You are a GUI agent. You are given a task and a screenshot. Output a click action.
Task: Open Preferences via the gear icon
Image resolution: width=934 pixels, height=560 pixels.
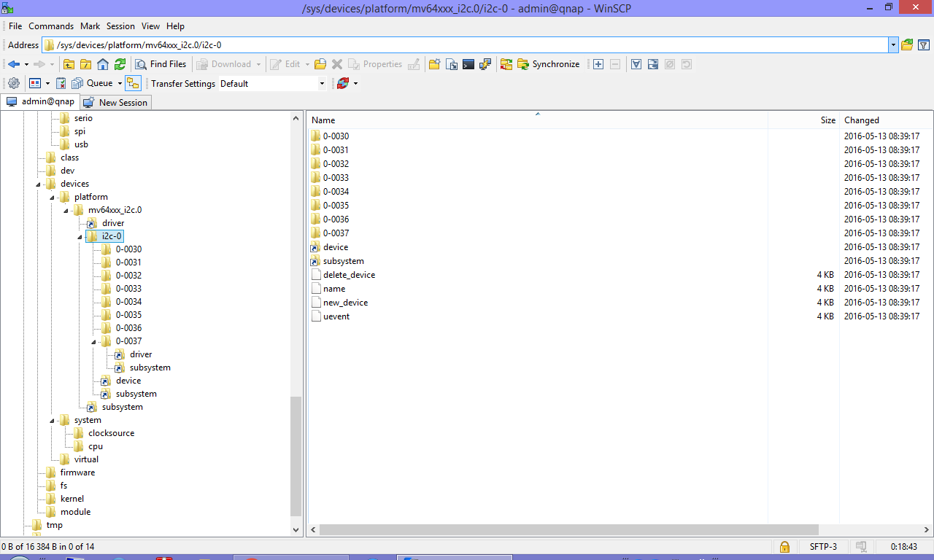(x=13, y=83)
